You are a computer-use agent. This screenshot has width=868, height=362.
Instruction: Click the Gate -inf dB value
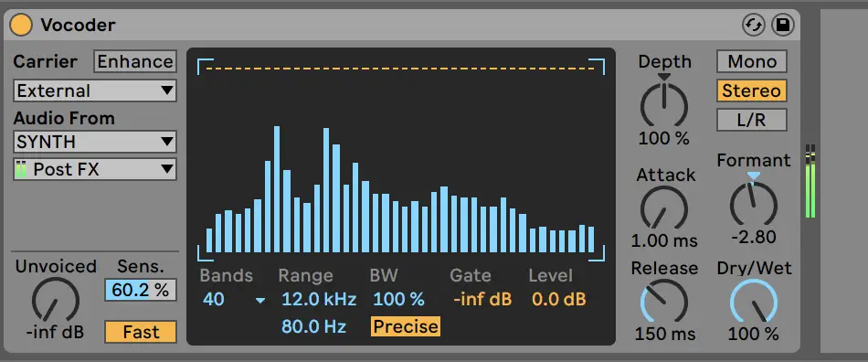coord(482,300)
